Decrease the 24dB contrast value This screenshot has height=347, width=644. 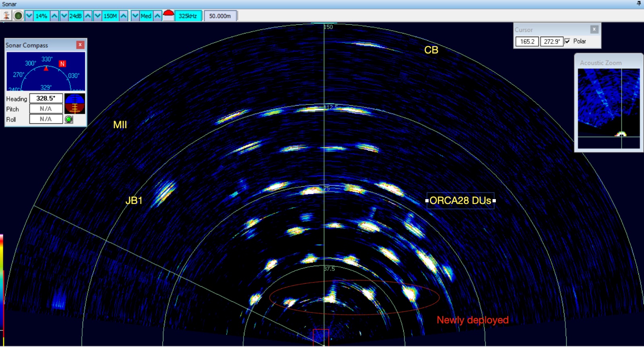(x=64, y=16)
